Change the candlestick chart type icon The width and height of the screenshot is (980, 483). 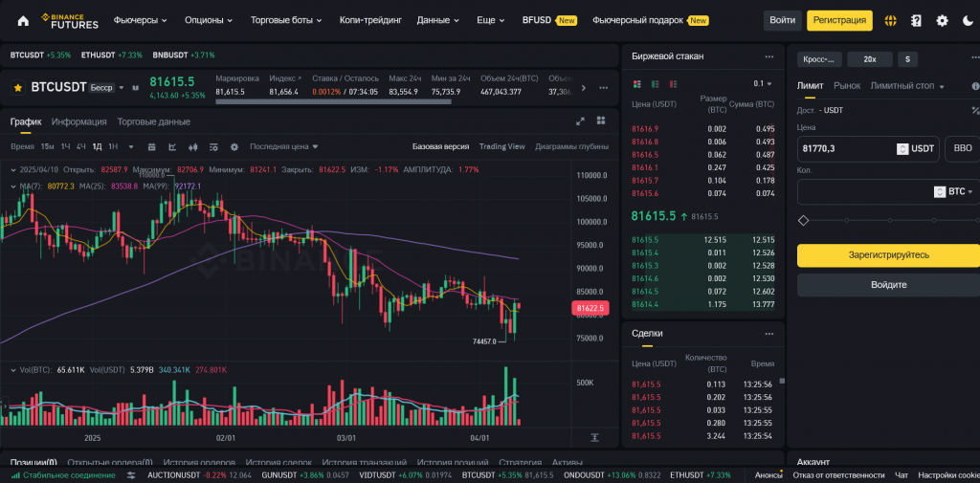[192, 147]
